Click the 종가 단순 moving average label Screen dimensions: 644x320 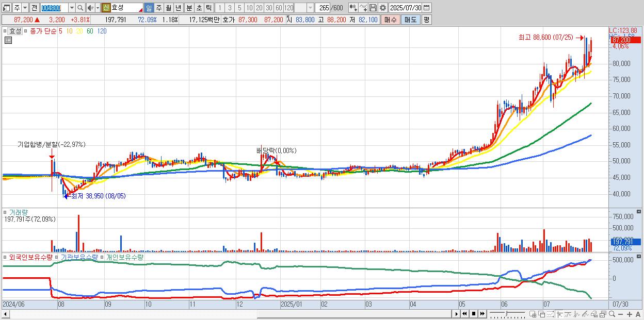click(x=44, y=31)
